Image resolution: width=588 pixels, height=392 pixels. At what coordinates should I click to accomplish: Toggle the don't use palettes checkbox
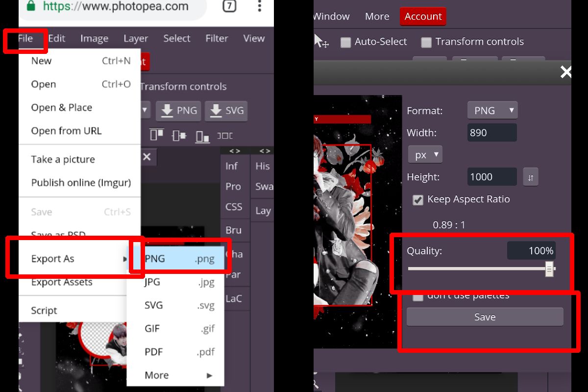click(x=418, y=296)
